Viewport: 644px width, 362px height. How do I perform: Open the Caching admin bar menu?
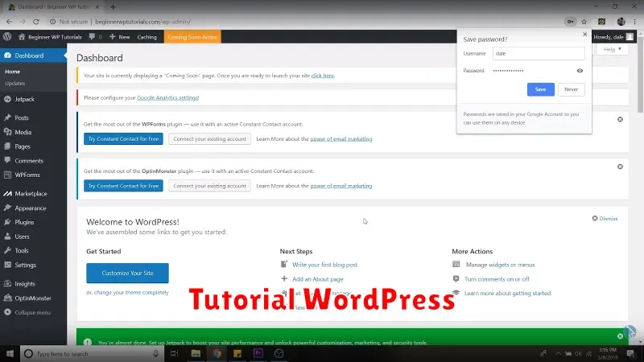coord(147,37)
